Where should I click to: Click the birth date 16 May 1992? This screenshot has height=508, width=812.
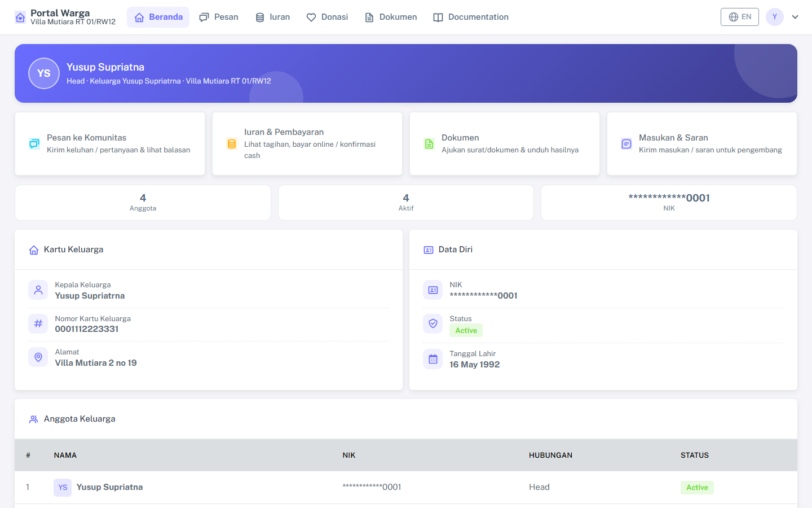[x=475, y=365]
